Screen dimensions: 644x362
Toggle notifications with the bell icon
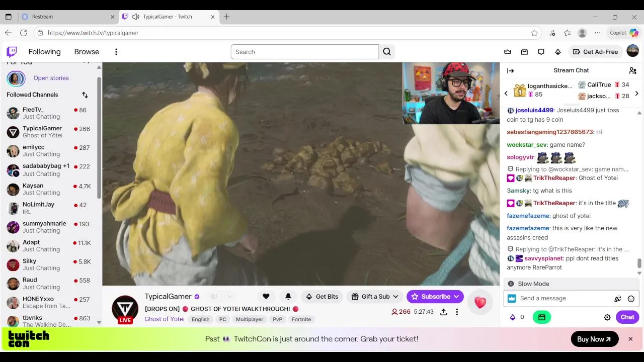tap(288, 297)
